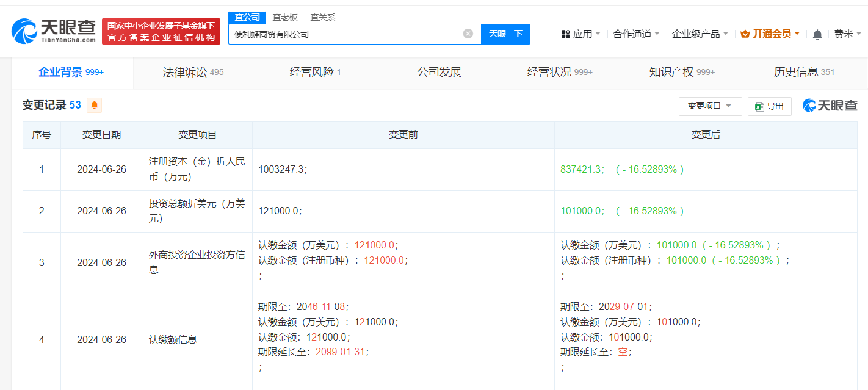Switch to 查关系 search mode
868x390 pixels.
322,17
